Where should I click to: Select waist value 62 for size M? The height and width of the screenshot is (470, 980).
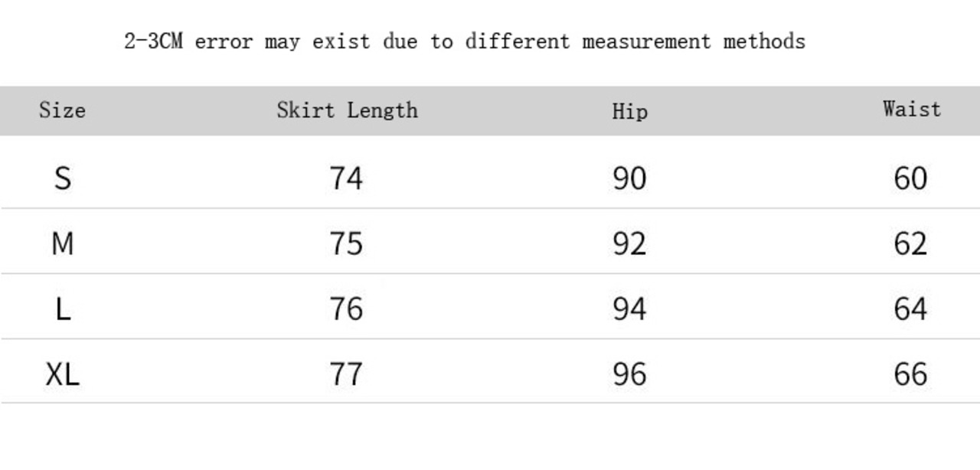coord(910,244)
